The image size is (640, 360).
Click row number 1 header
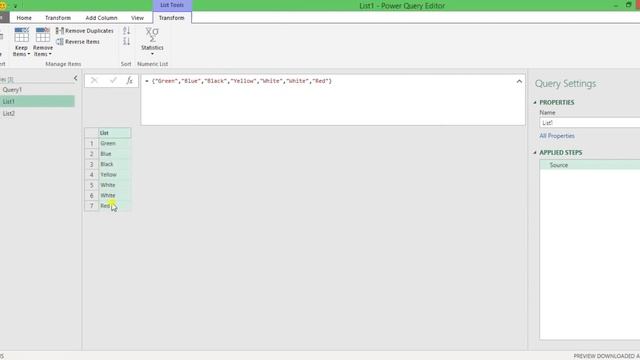coord(91,143)
